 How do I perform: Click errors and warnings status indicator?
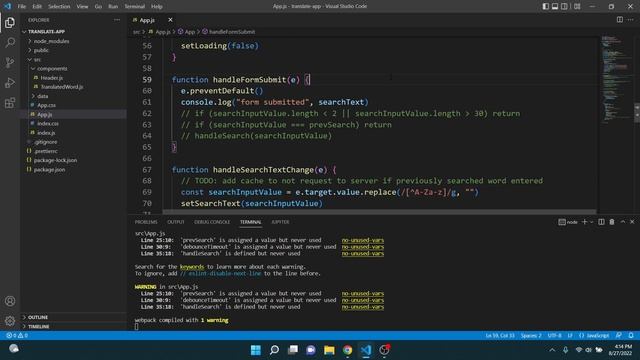pyautogui.click(x=17, y=336)
